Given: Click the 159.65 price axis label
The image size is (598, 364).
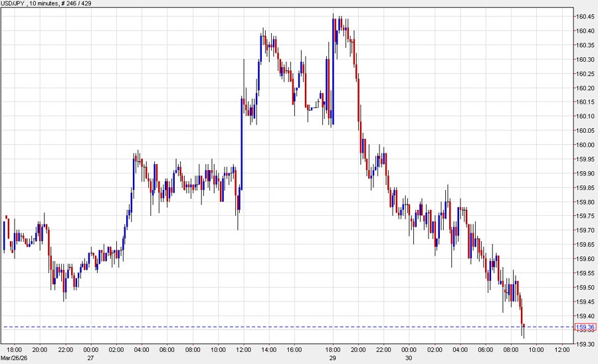Looking at the screenshot, I should click(x=585, y=244).
